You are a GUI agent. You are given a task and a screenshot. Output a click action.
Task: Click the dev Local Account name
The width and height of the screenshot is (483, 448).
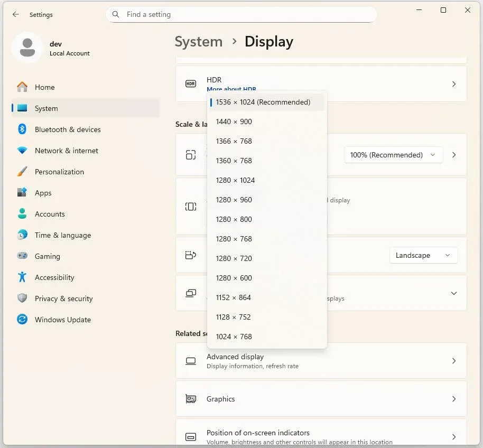[x=70, y=49]
